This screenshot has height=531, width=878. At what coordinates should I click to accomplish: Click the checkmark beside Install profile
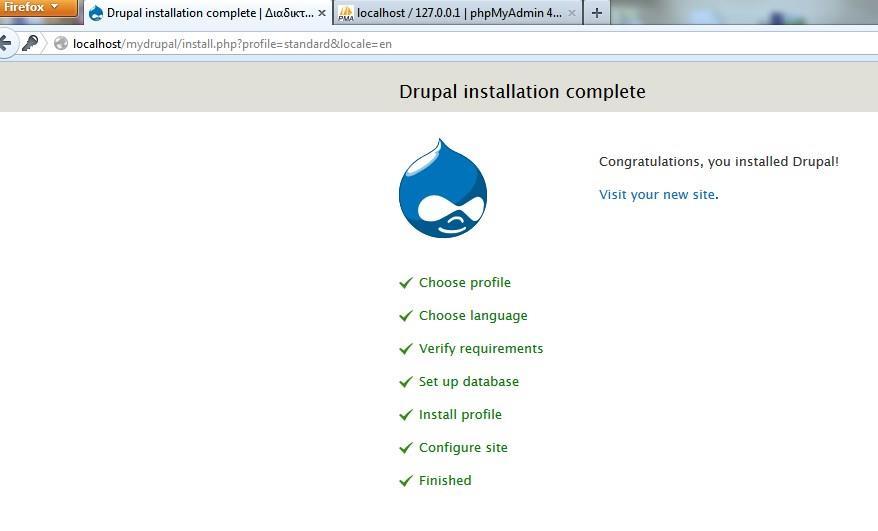coord(406,415)
